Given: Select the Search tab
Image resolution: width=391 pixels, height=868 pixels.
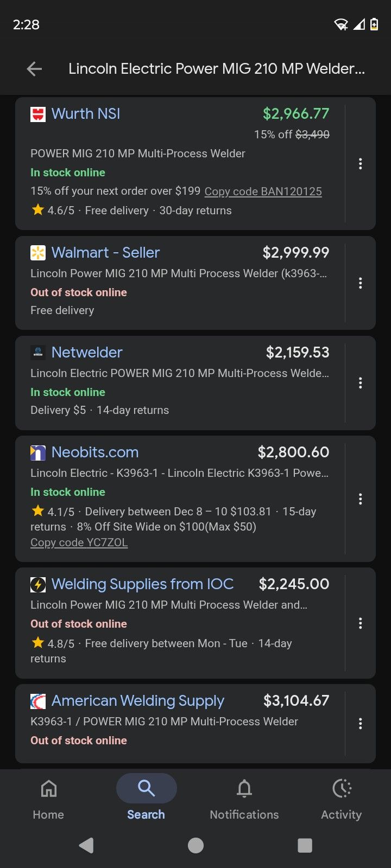Looking at the screenshot, I should click(146, 798).
